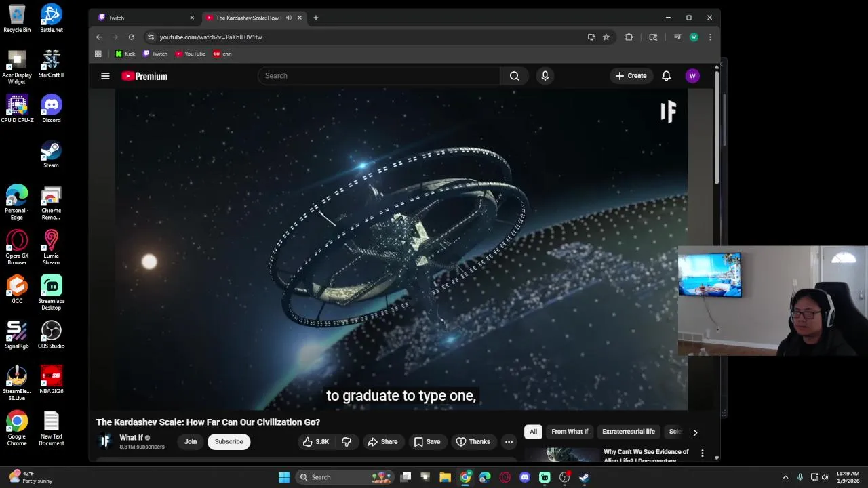This screenshot has height=488, width=868.
Task: Click the Create button
Action: click(631, 76)
